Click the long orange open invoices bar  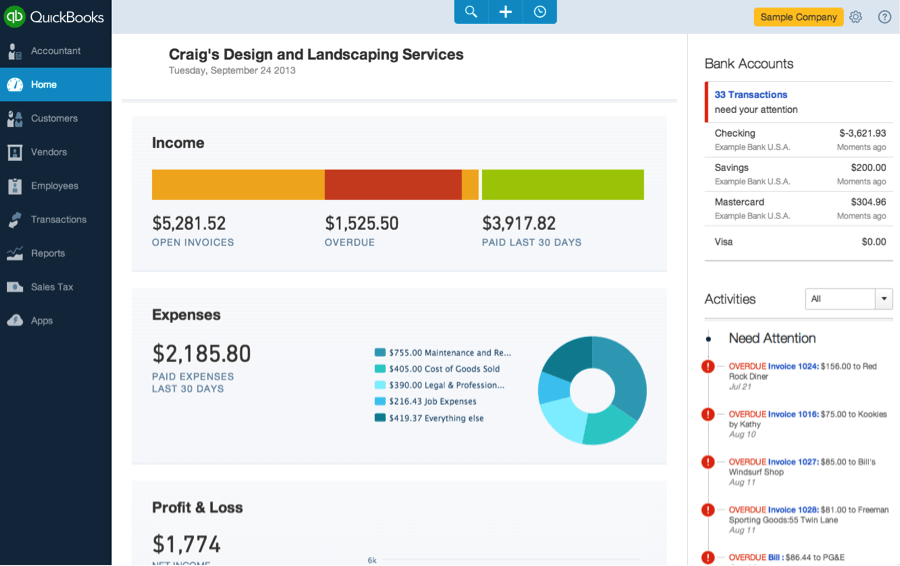[238, 185]
